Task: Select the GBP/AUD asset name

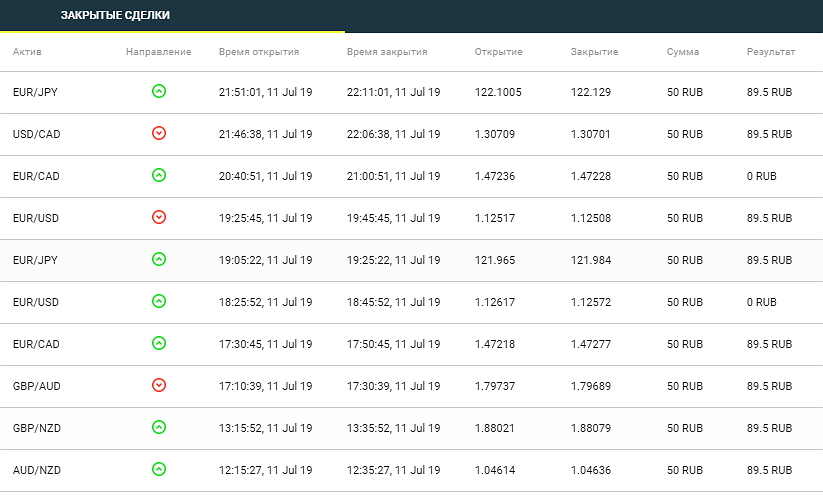Action: pyautogui.click(x=37, y=386)
